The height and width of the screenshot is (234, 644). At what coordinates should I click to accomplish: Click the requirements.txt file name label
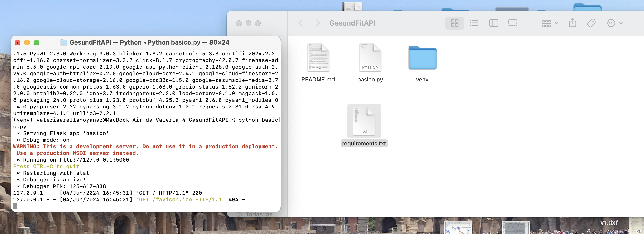(x=364, y=143)
